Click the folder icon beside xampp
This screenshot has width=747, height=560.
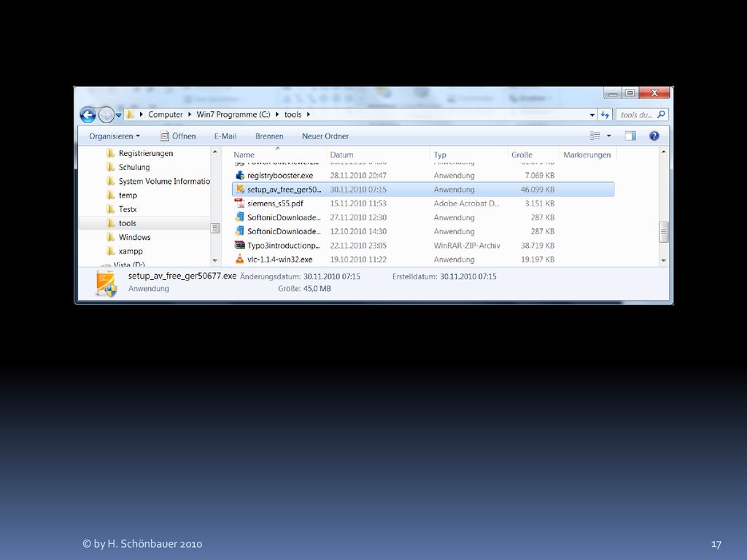(111, 251)
